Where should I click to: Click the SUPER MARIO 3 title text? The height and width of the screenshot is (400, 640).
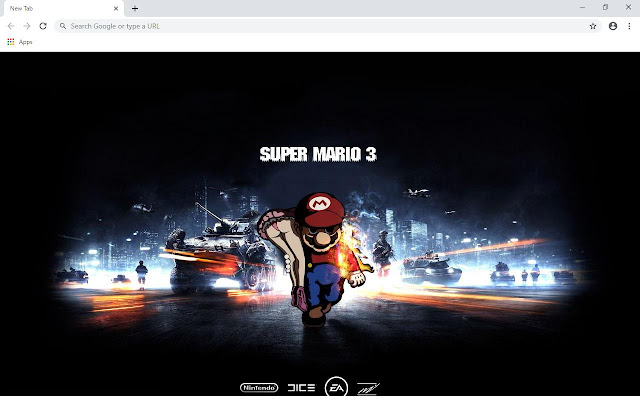click(x=318, y=154)
